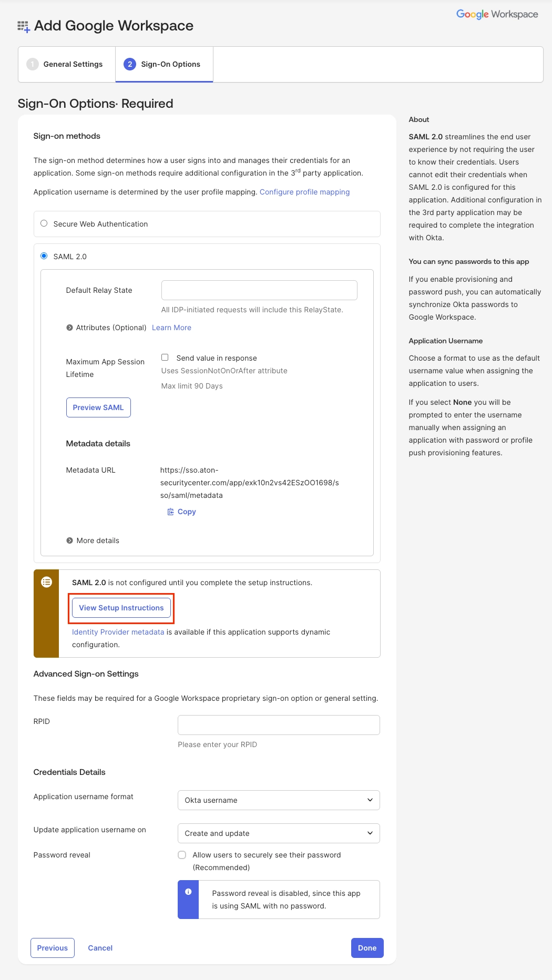552x980 pixels.
Task: Click the Done button
Action: click(x=367, y=948)
